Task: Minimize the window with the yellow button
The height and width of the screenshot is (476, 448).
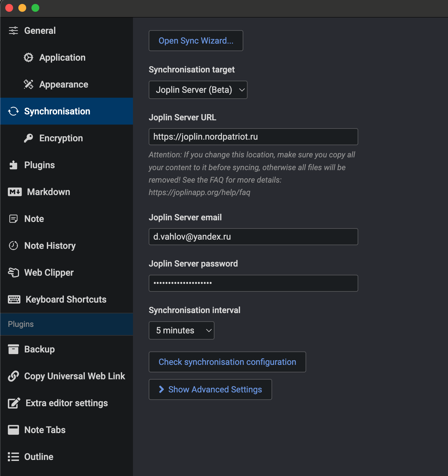Action: (x=22, y=8)
